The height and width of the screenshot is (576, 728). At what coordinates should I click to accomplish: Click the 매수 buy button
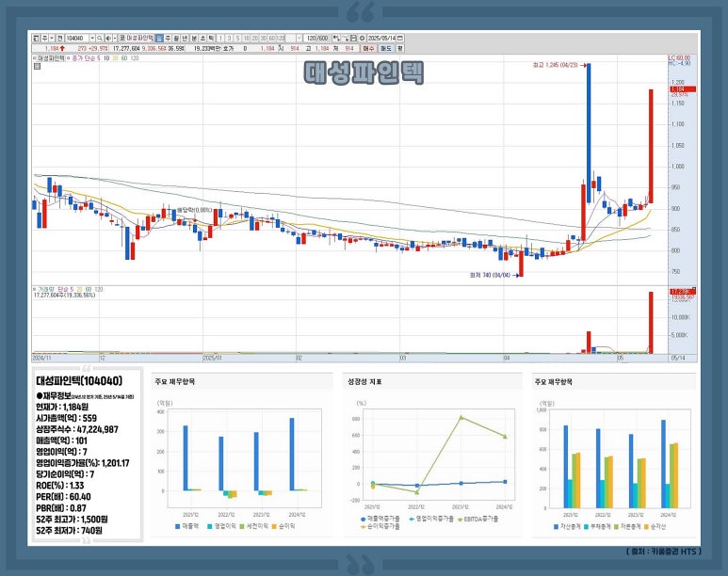[x=368, y=48]
